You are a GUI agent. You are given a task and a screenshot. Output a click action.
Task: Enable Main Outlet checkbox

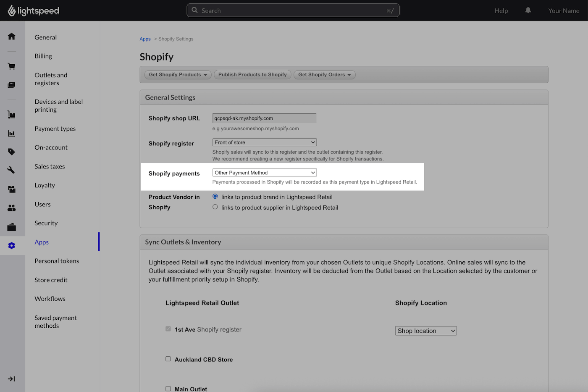[168, 389]
